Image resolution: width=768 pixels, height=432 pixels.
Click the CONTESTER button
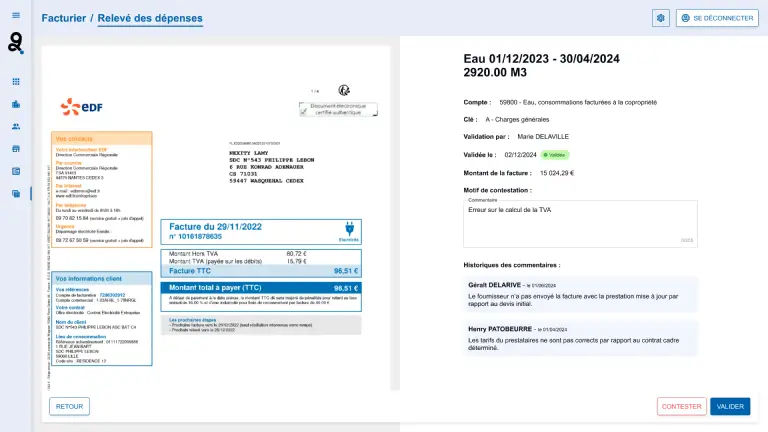click(681, 407)
